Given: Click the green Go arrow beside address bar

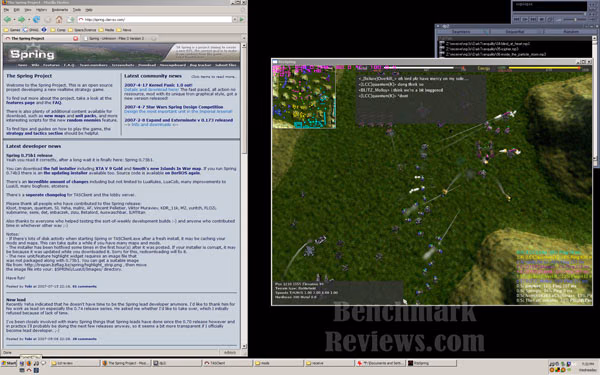Looking at the screenshot, I should coord(242,19).
